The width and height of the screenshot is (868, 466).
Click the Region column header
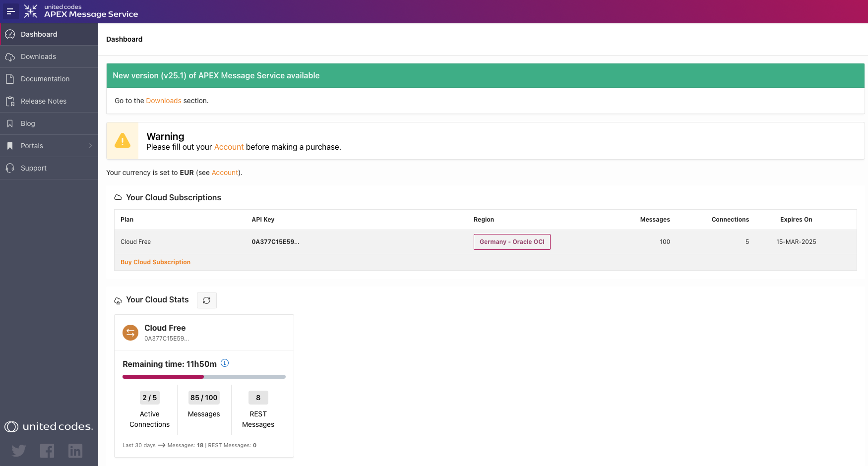(484, 220)
